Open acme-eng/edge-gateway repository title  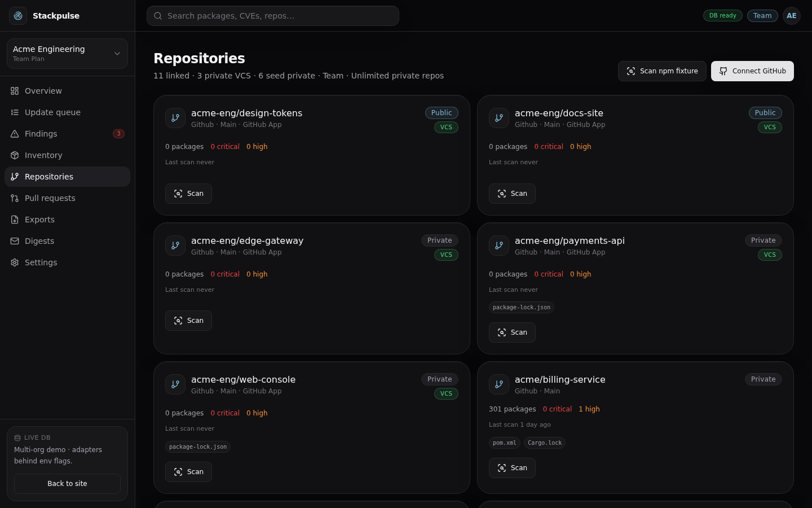[x=247, y=240]
